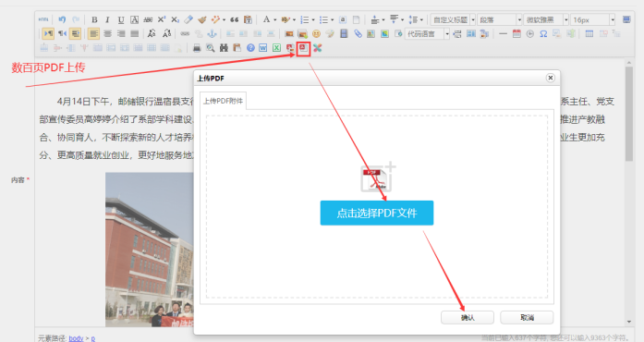644x342 pixels.
Task: Open the 代码语言 code language dropdown
Action: (447, 33)
